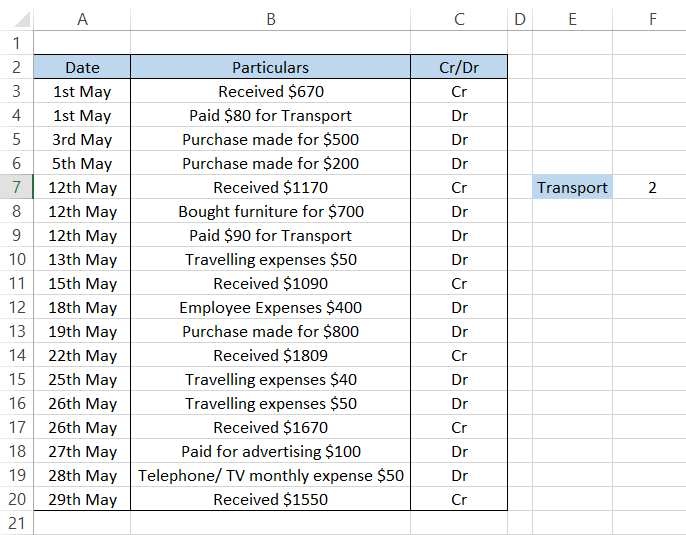Click the 'Received $1809' cell
Viewport: 686px width, 535px height.
tap(270, 355)
